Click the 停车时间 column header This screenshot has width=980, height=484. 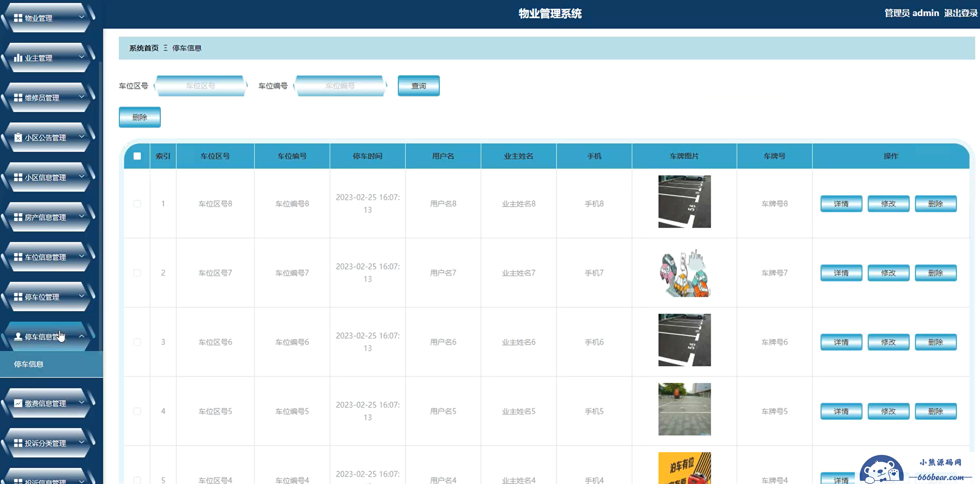click(x=367, y=156)
